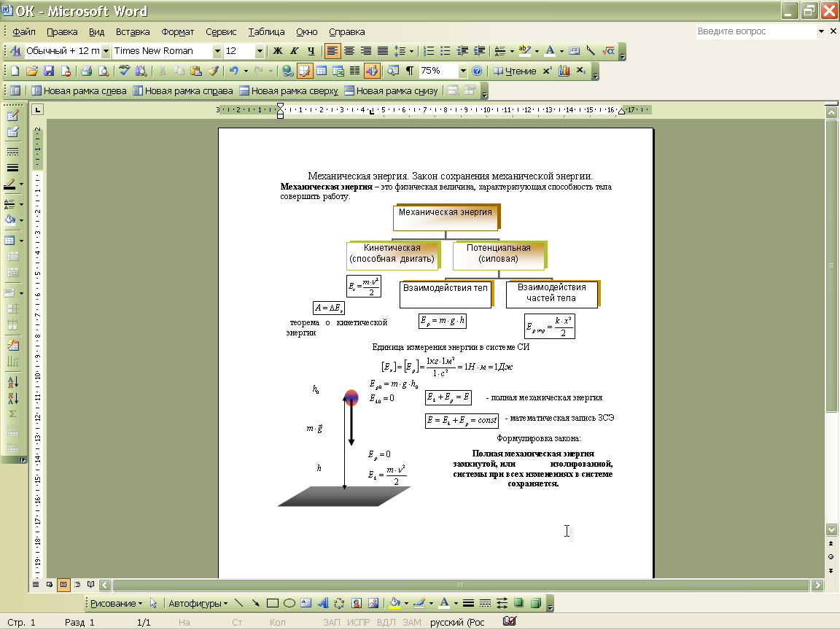Viewport: 840px width, 630px height.
Task: Apply text highlight color
Action: [524, 51]
